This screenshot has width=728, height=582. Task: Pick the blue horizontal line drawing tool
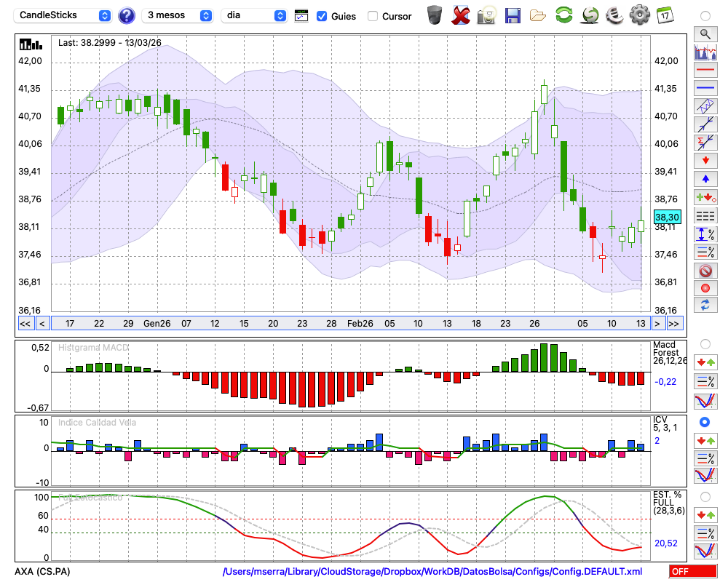[705, 89]
